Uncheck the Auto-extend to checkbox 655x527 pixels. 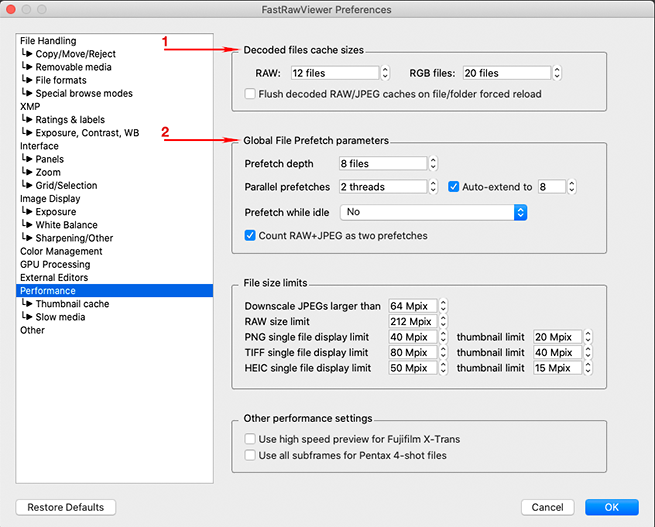(454, 186)
